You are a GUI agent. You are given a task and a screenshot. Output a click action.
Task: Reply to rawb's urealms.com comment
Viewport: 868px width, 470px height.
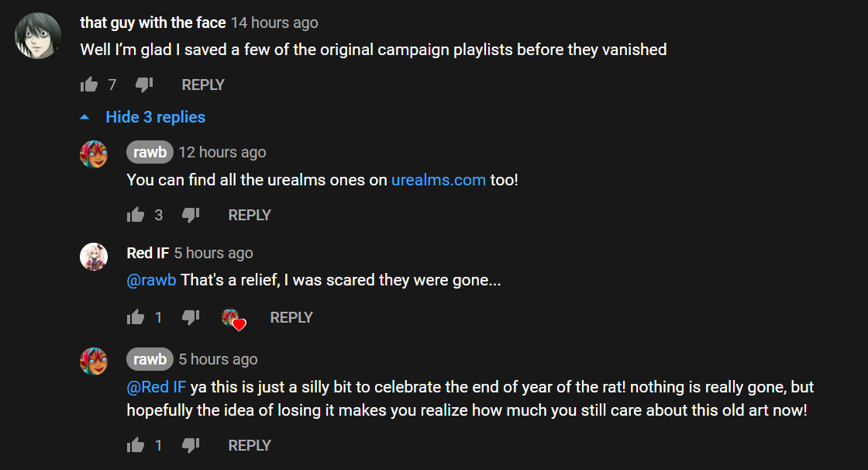250,215
